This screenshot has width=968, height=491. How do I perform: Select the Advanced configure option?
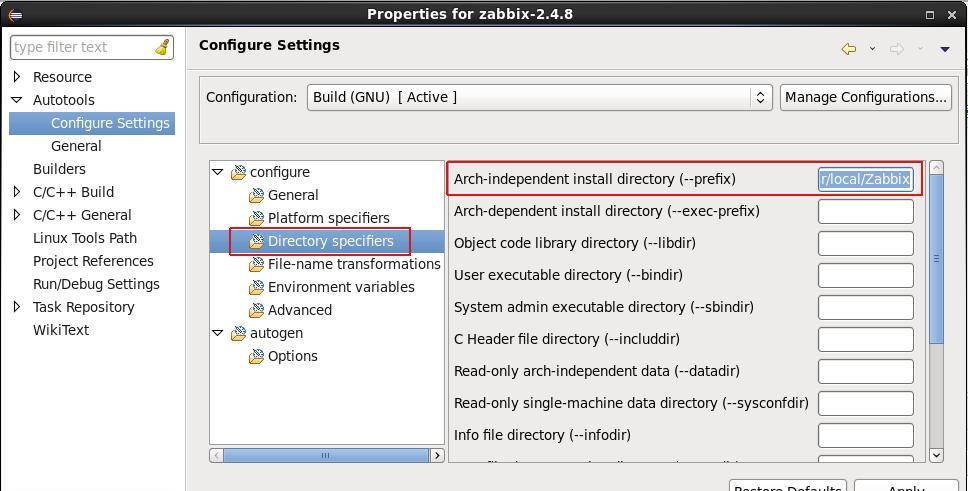point(299,310)
